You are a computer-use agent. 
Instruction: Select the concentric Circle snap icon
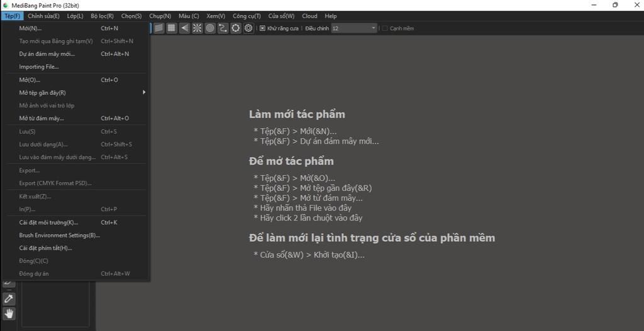tap(210, 28)
